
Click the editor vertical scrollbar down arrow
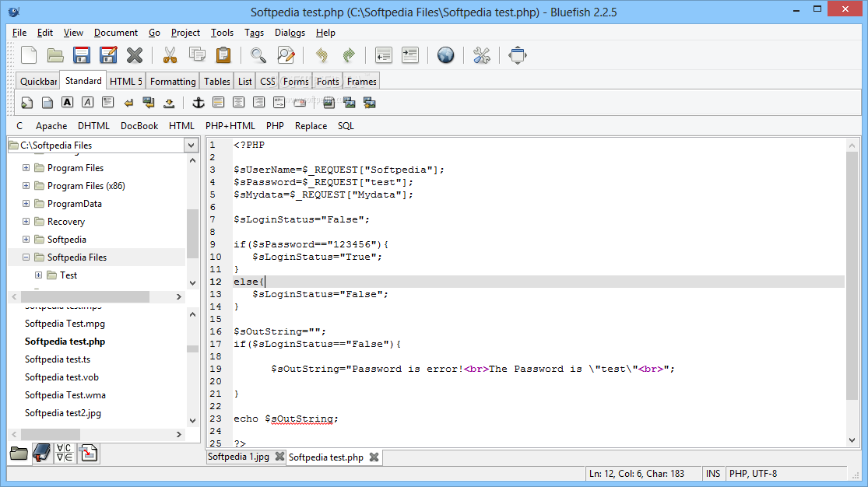click(x=852, y=440)
